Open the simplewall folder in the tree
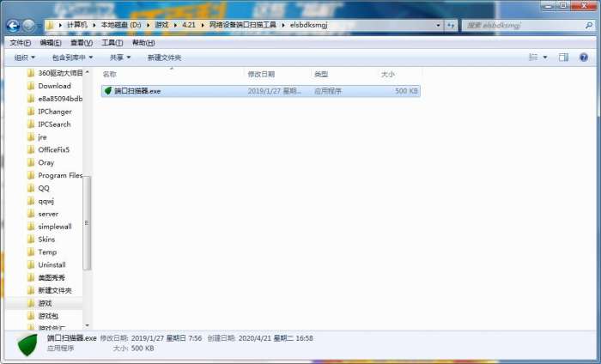 pos(50,227)
